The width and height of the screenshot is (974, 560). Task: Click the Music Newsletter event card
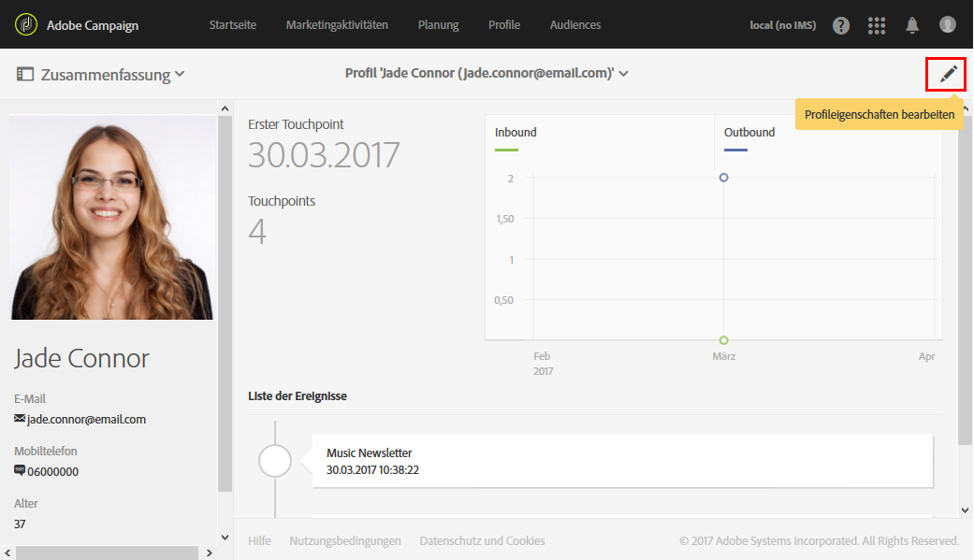click(x=622, y=461)
